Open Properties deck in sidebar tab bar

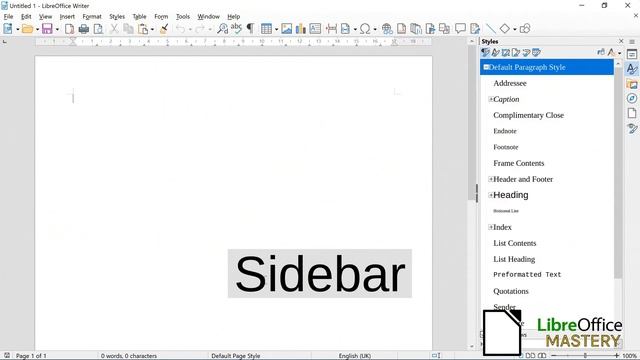point(632,54)
